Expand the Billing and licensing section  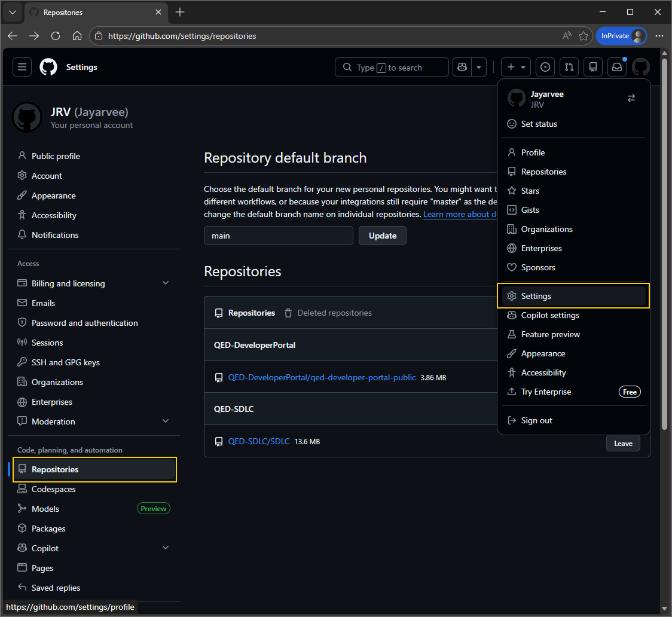(166, 283)
